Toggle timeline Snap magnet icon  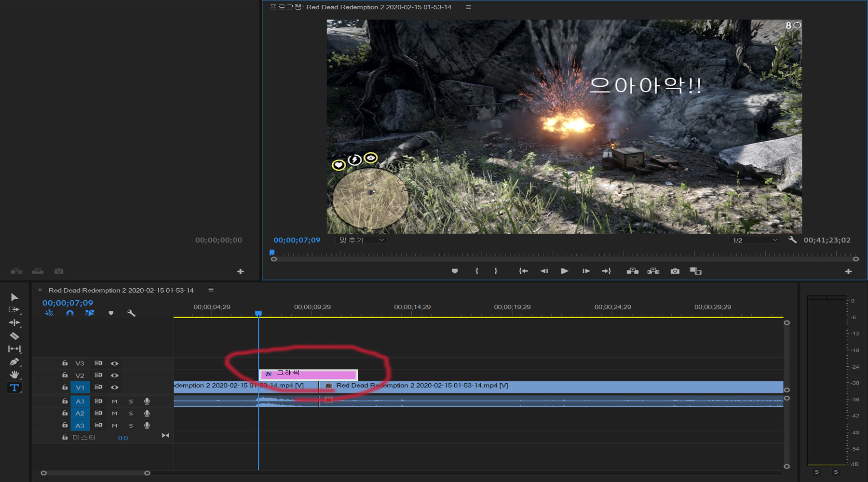(70, 313)
